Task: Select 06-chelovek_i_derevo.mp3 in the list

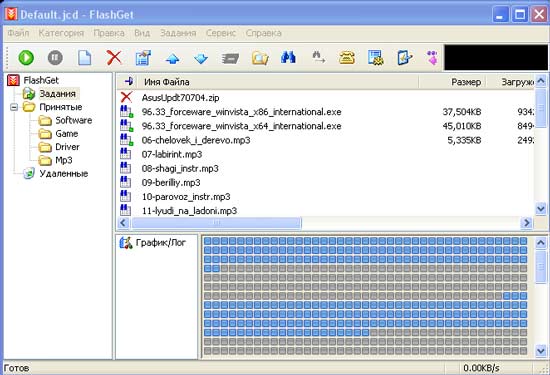Action: (x=196, y=140)
